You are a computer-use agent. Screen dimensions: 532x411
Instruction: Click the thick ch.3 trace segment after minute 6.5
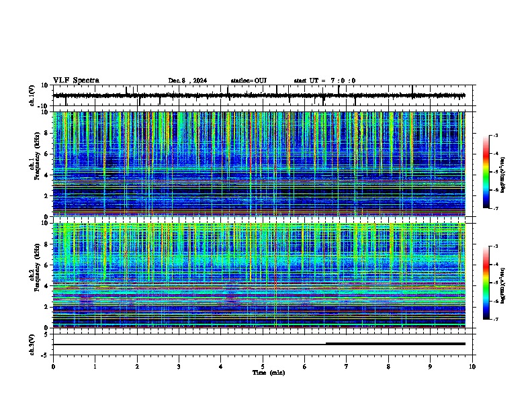coord(396,344)
